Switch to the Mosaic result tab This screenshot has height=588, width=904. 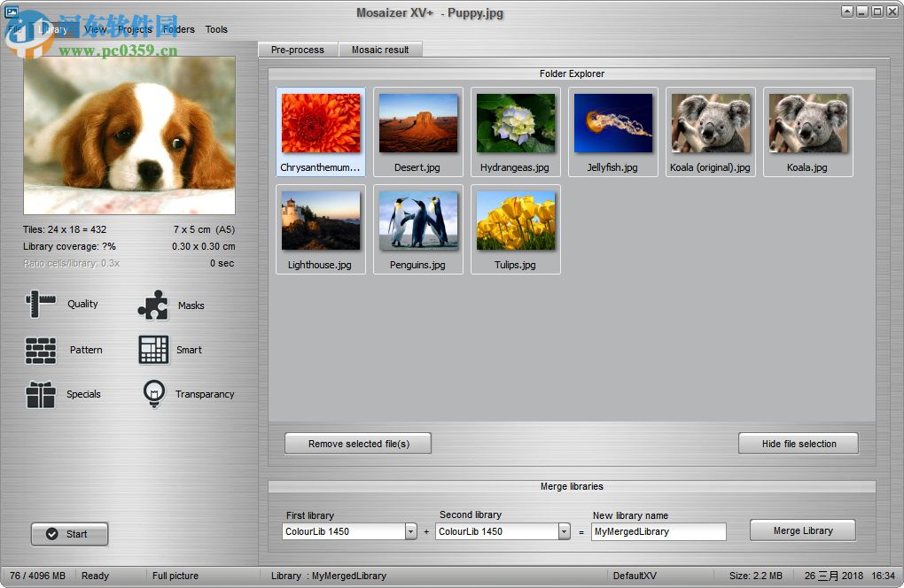tap(381, 50)
